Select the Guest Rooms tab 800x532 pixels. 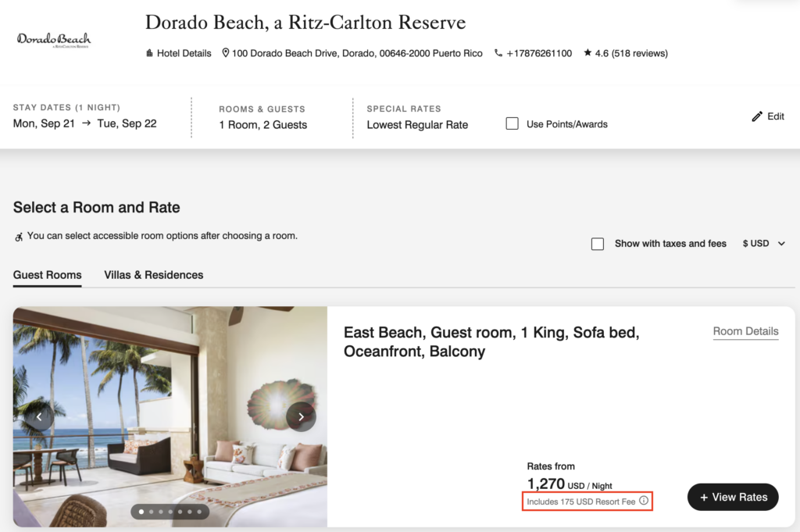tap(47, 275)
